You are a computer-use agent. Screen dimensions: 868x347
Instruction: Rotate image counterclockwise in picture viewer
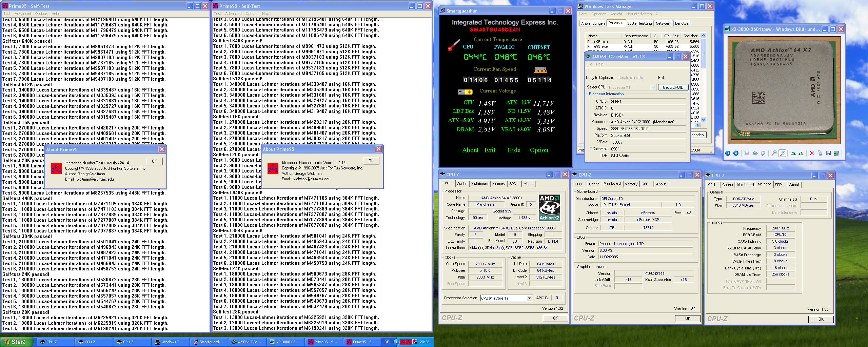pos(801,153)
